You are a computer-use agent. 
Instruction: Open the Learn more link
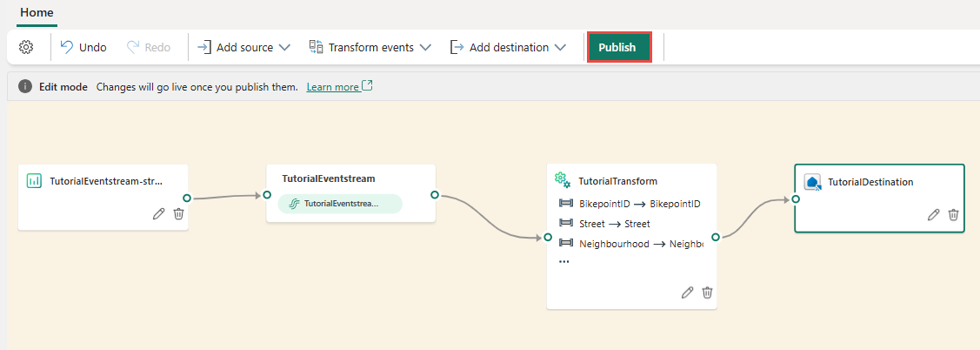(332, 87)
